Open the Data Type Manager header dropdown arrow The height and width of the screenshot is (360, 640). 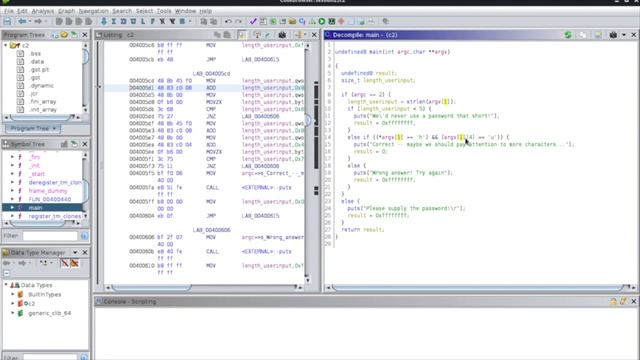click(x=75, y=252)
